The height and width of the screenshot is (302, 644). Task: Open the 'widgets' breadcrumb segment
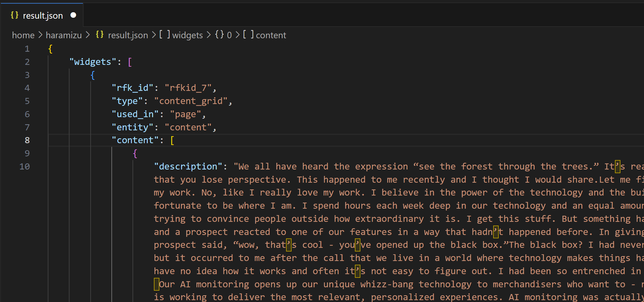pos(187,35)
